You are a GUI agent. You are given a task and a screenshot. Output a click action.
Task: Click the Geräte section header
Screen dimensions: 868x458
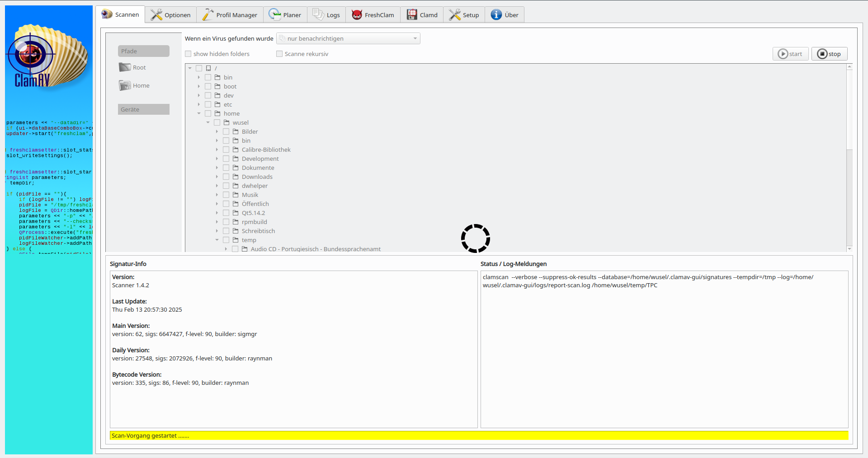(x=144, y=109)
